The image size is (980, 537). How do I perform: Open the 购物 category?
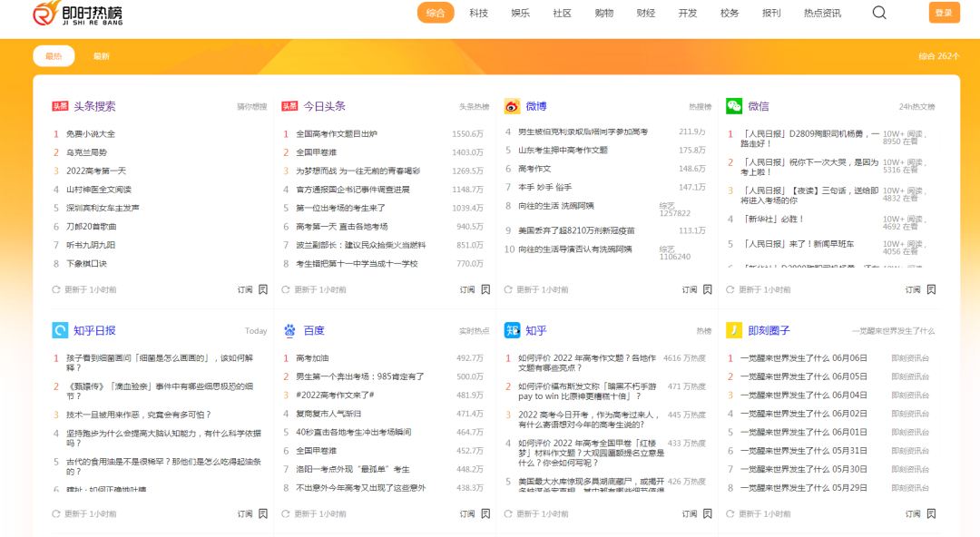pos(604,13)
